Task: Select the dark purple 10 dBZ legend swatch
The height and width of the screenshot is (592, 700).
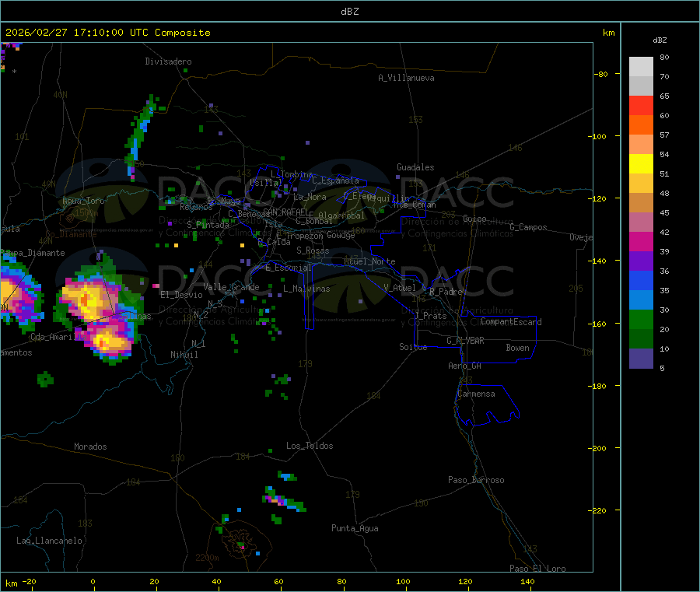Action: pos(641,359)
